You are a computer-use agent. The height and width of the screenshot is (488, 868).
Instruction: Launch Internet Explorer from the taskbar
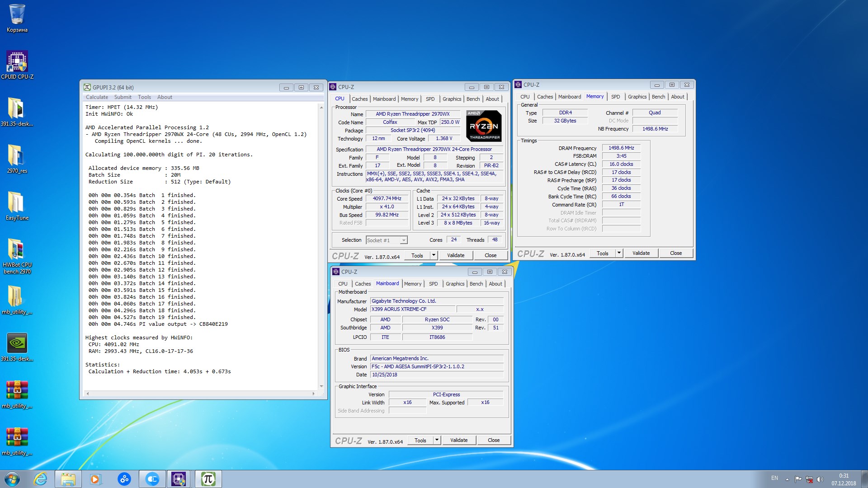pos(41,479)
